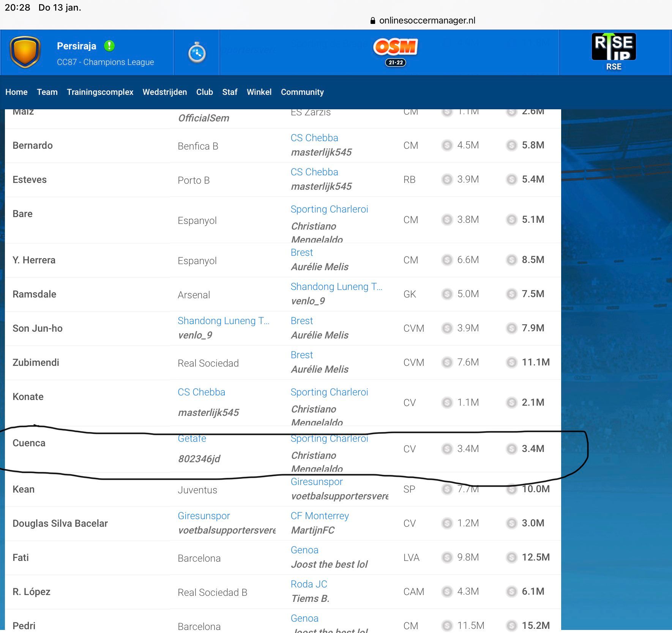672x633 pixels.
Task: Click coin icon beside Douglas Silva Bacelar 3.0M
Action: pyautogui.click(x=512, y=523)
